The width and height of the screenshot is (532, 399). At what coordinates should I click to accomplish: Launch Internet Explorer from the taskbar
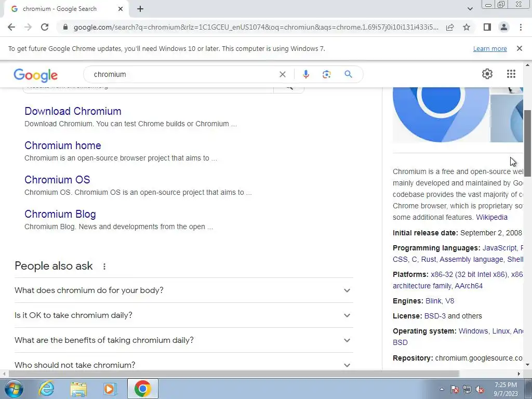46,389
